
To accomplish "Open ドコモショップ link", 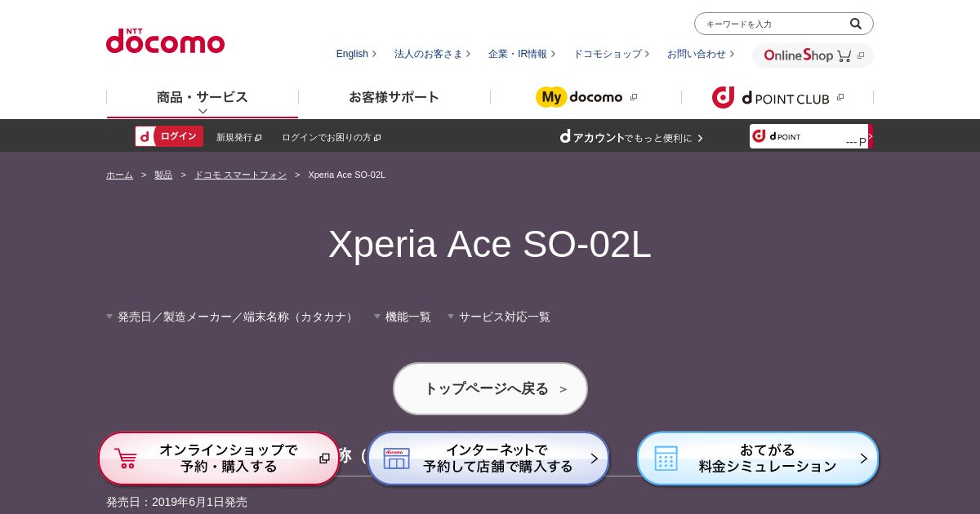I will click(x=611, y=54).
